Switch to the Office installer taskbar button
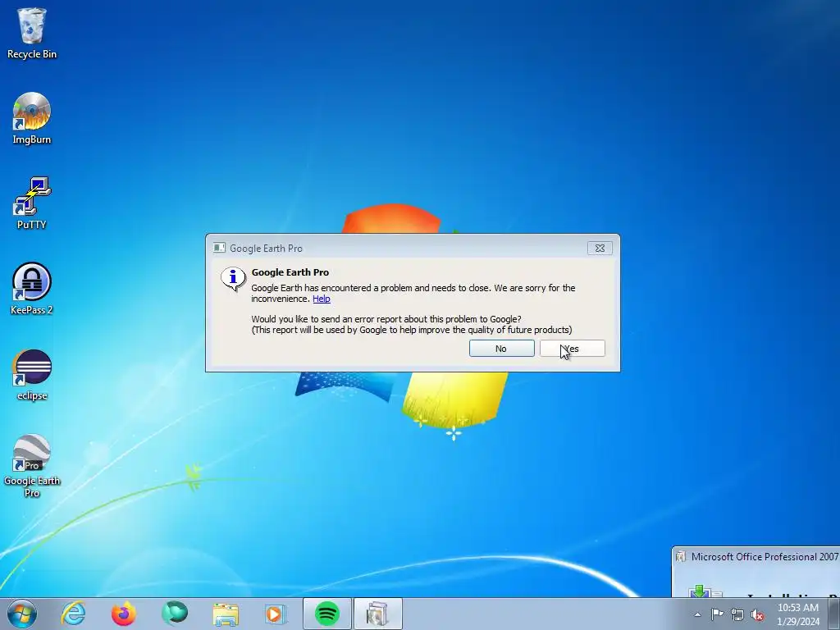Screen dimensions: 840x630 [x=377, y=614]
